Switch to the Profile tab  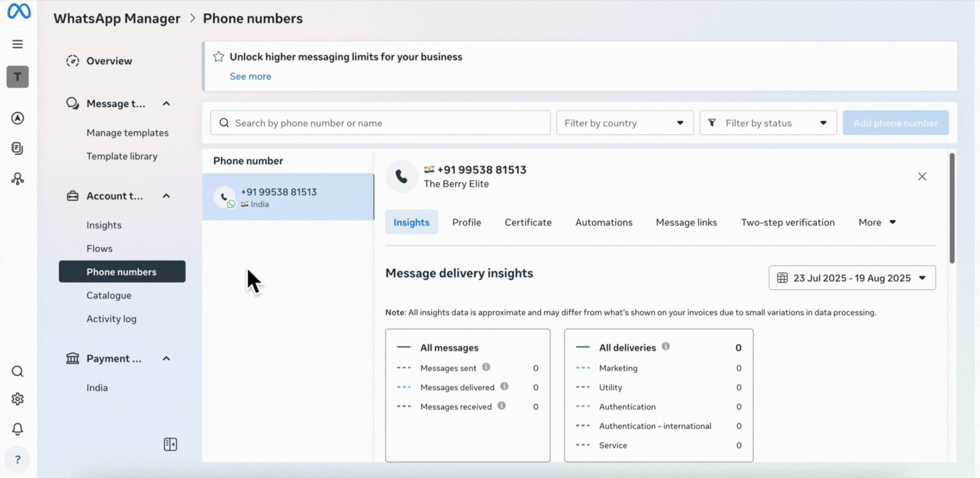[x=467, y=222]
